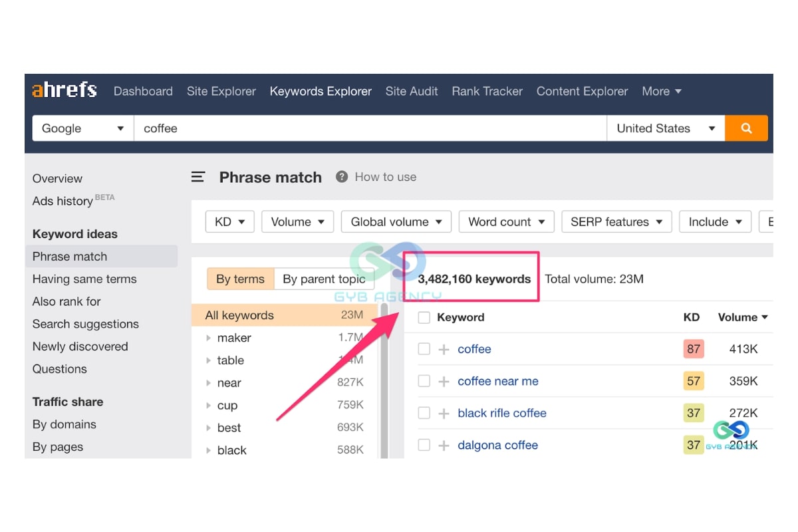Viewport: 798px width, 532px height.
Task: Expand the best term group
Action: (209, 428)
